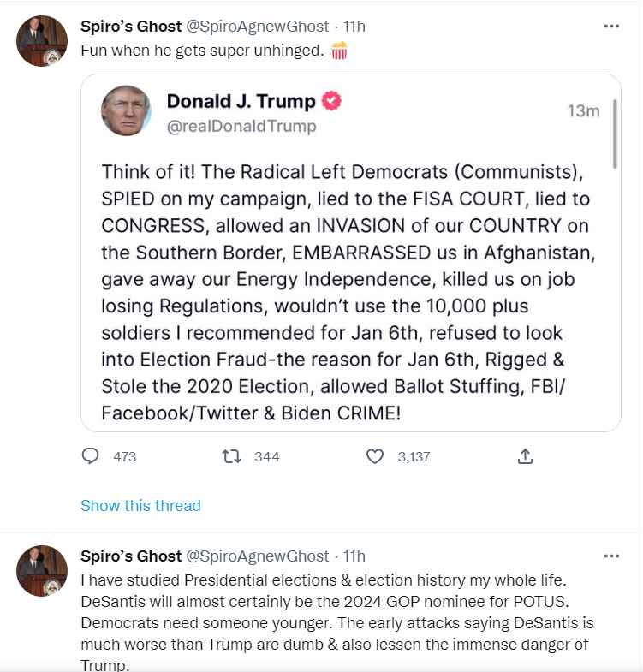
Task: Open more options on the DeSantis tweet
Action: [611, 556]
